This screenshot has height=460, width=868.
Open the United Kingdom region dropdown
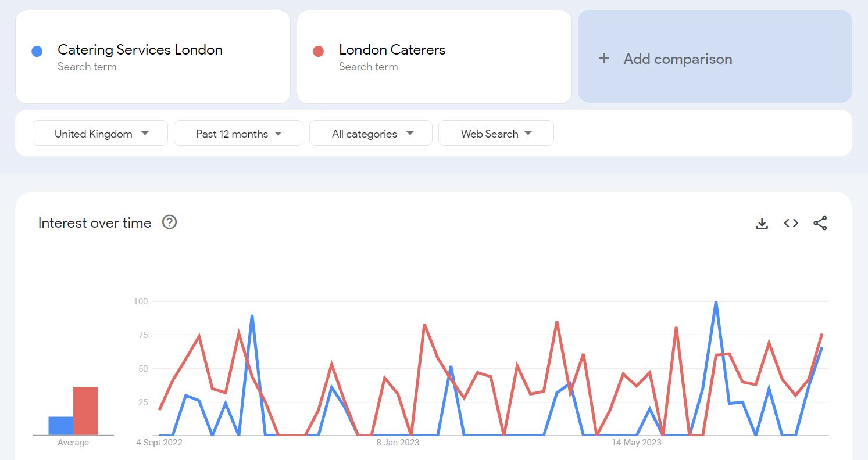(x=100, y=134)
